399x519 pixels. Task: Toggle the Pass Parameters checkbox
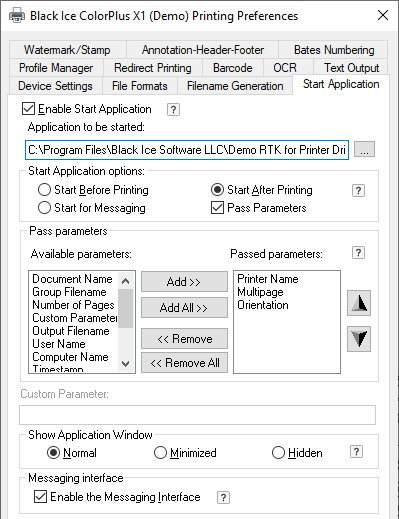(217, 208)
